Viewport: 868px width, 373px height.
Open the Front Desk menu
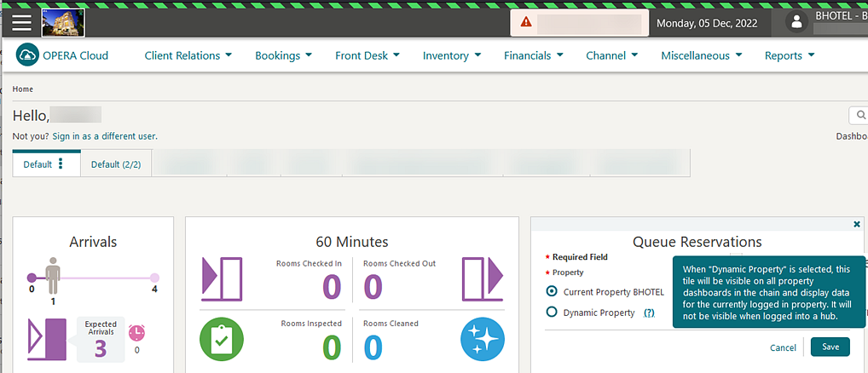click(x=367, y=55)
